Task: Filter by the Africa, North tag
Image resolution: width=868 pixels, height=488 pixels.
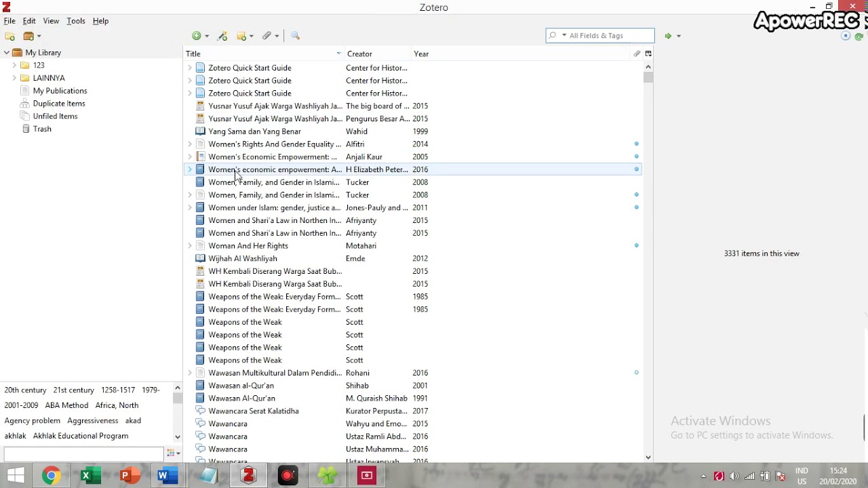Action: tap(117, 405)
